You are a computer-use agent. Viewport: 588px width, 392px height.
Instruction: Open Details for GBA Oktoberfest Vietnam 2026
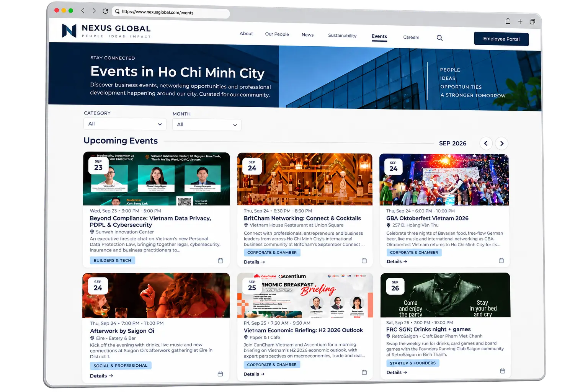coord(397,262)
